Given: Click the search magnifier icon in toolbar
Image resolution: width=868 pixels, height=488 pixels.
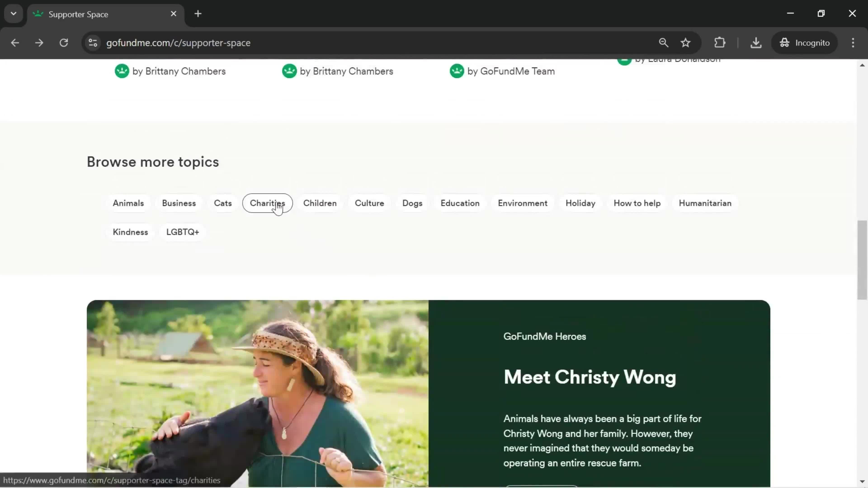Looking at the screenshot, I should tap(663, 42).
